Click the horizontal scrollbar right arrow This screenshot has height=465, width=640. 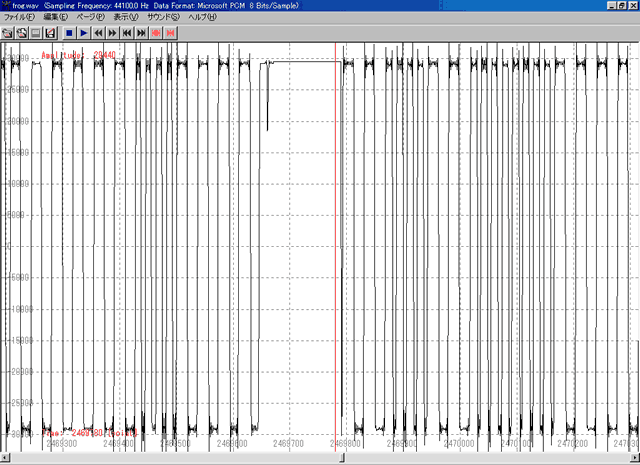[634, 458]
